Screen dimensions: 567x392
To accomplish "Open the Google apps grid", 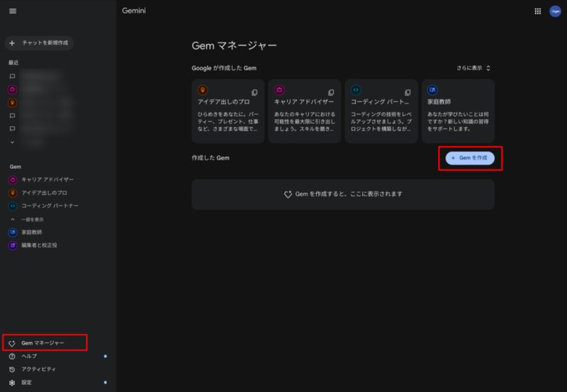I will click(x=538, y=11).
